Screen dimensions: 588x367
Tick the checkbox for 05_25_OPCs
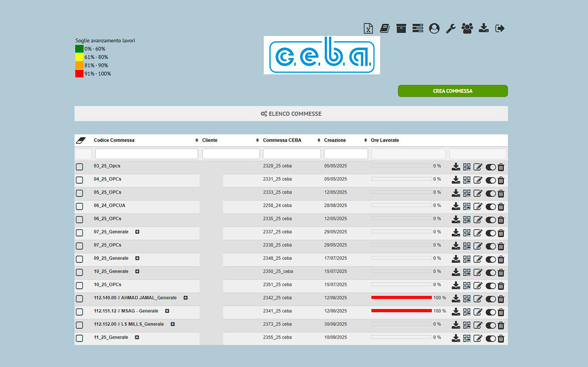pyautogui.click(x=79, y=192)
